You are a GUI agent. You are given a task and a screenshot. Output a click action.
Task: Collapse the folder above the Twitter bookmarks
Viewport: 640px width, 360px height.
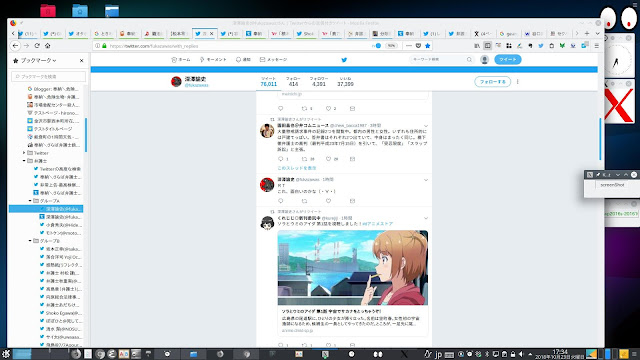(24, 161)
